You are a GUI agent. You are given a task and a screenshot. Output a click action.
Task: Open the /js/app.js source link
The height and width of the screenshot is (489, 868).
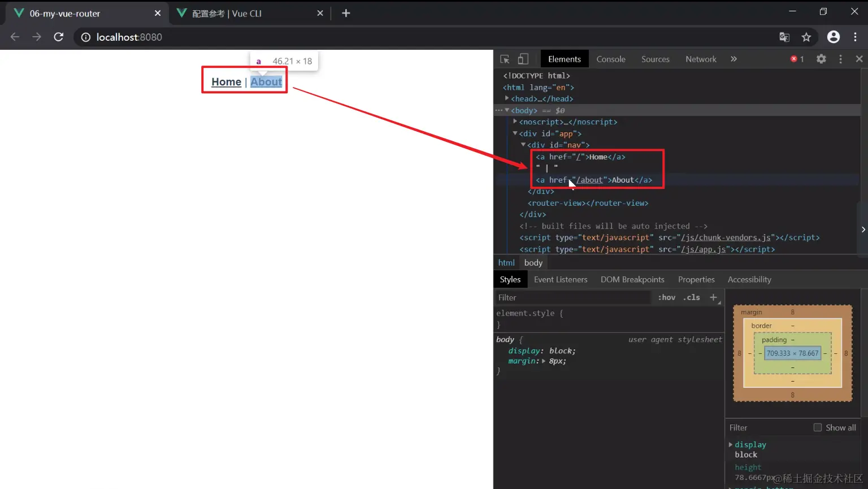click(x=704, y=249)
